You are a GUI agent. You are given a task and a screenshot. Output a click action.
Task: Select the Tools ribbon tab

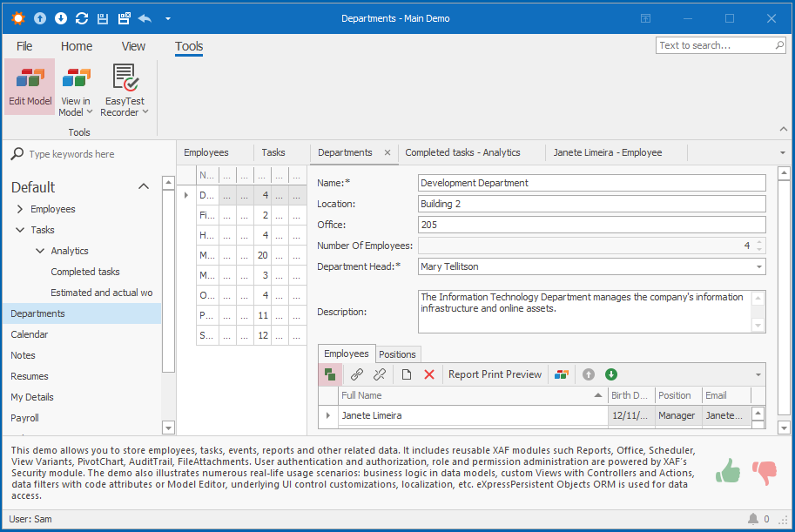coord(189,46)
